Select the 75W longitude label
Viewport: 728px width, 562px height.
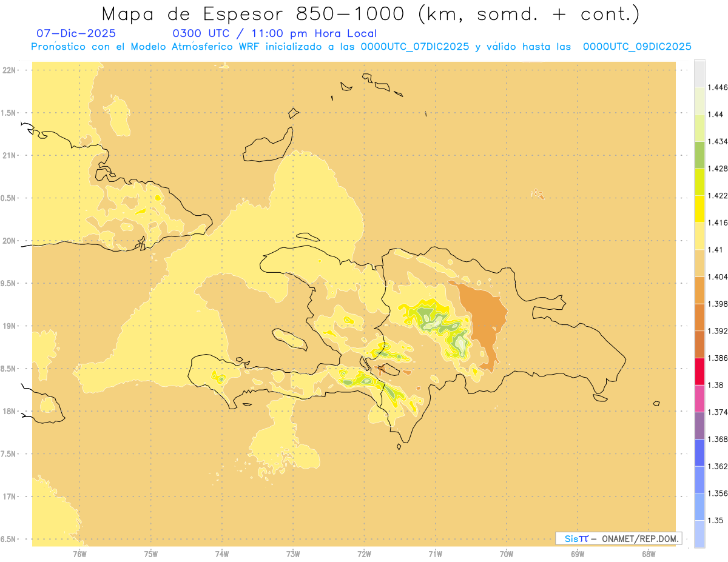coord(150,554)
